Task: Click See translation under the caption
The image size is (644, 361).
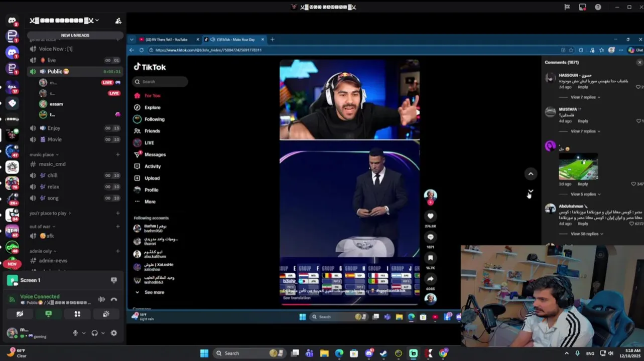Action: pyautogui.click(x=297, y=298)
